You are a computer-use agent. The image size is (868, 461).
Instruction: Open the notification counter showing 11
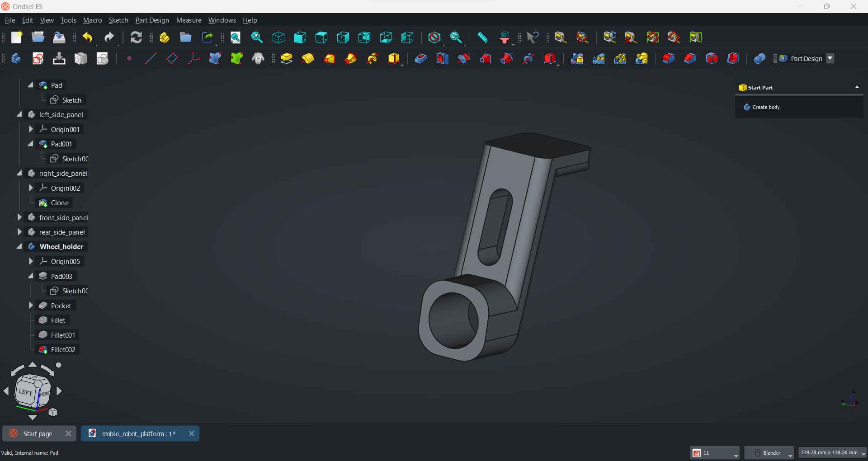(x=715, y=453)
